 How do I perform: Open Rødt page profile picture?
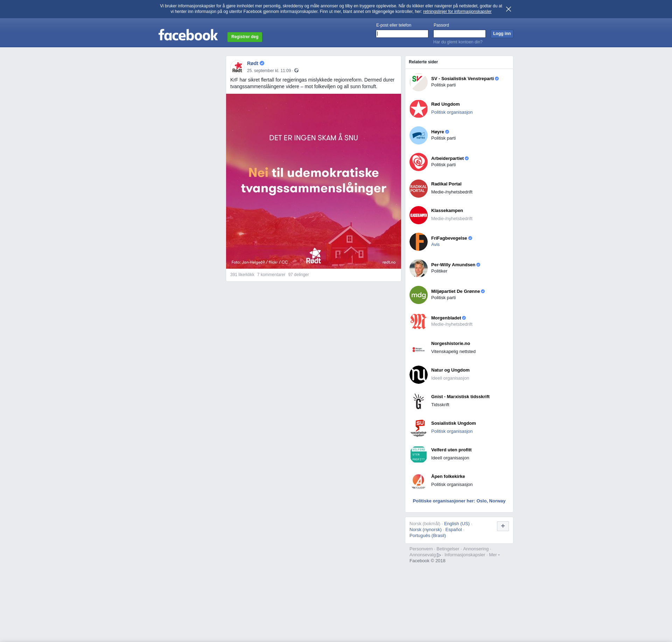click(x=237, y=66)
